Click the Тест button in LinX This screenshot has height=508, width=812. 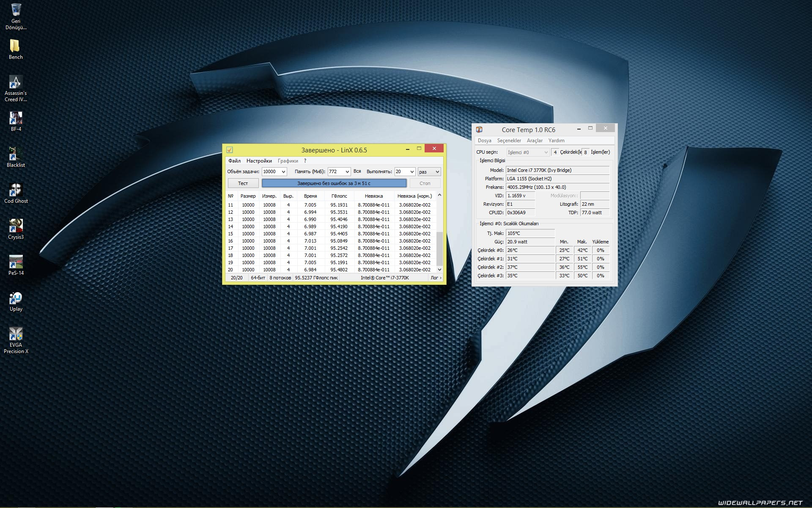tap(243, 183)
